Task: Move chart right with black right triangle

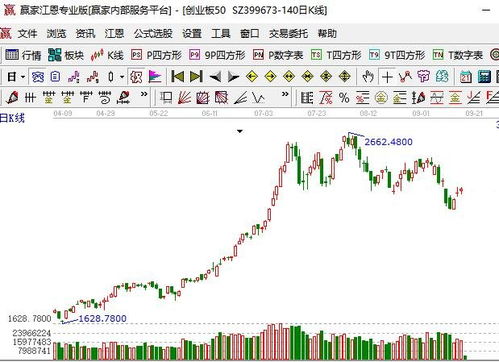Action: point(233,77)
